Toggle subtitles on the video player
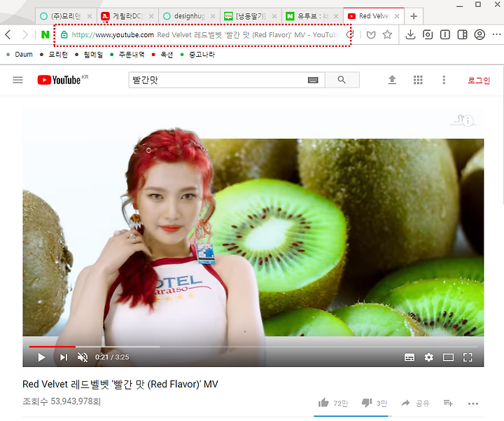The image size is (504, 421). point(409,357)
